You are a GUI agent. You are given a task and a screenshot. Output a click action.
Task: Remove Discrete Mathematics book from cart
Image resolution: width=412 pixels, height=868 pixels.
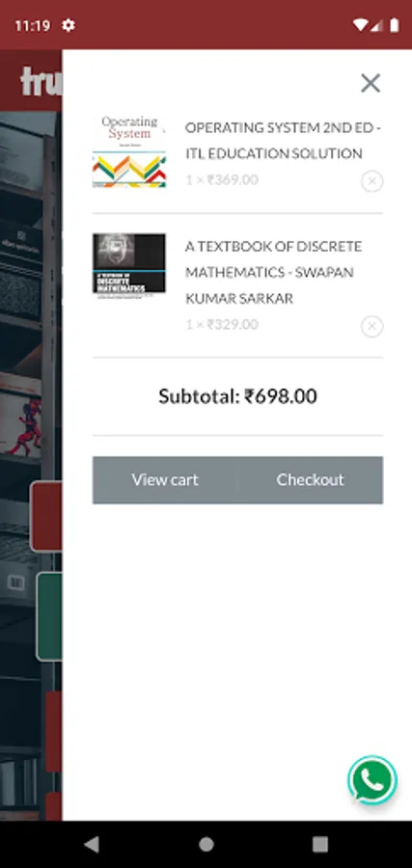(372, 327)
